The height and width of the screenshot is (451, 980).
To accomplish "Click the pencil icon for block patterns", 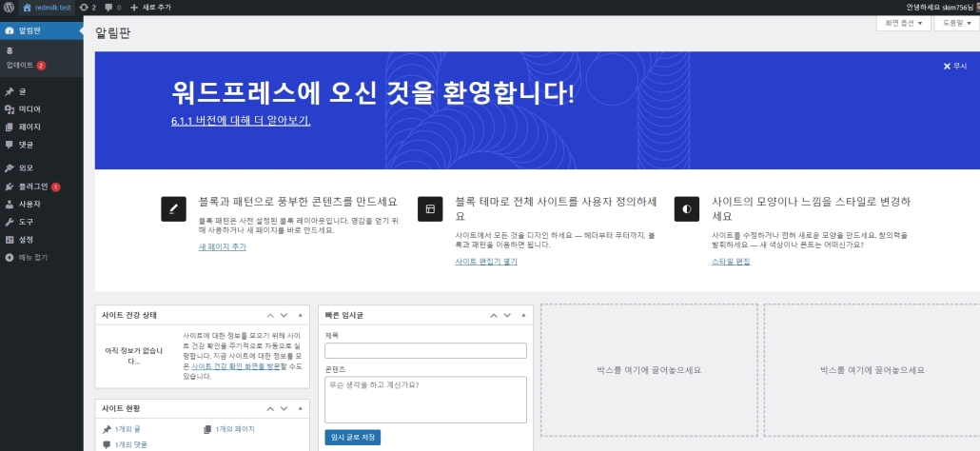I will 173,208.
